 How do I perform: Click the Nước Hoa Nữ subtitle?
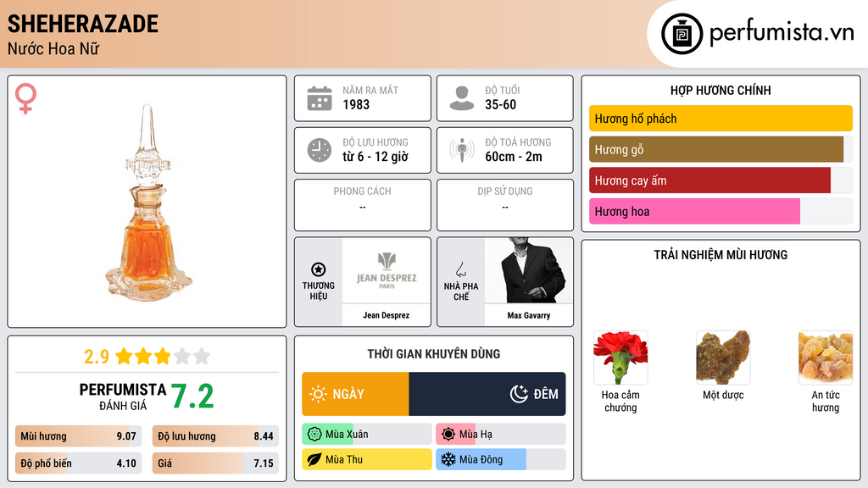[x=53, y=48]
